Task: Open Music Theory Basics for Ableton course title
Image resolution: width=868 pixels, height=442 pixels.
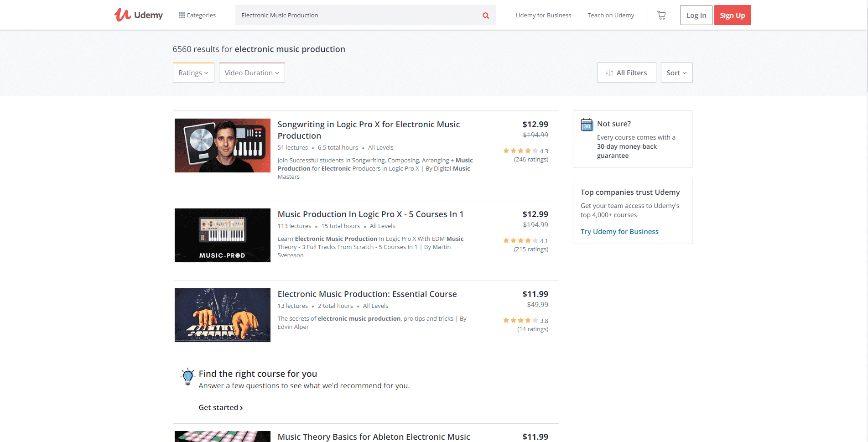Action: [x=374, y=437]
